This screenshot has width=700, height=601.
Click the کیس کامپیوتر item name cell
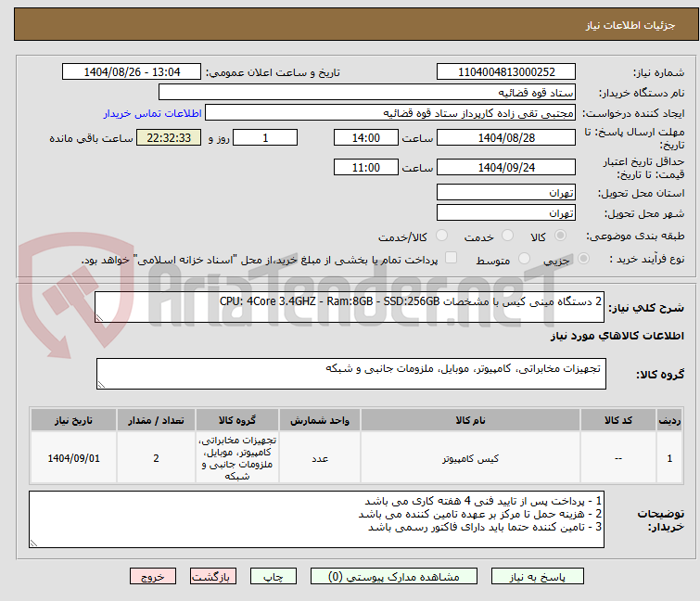pos(470,458)
